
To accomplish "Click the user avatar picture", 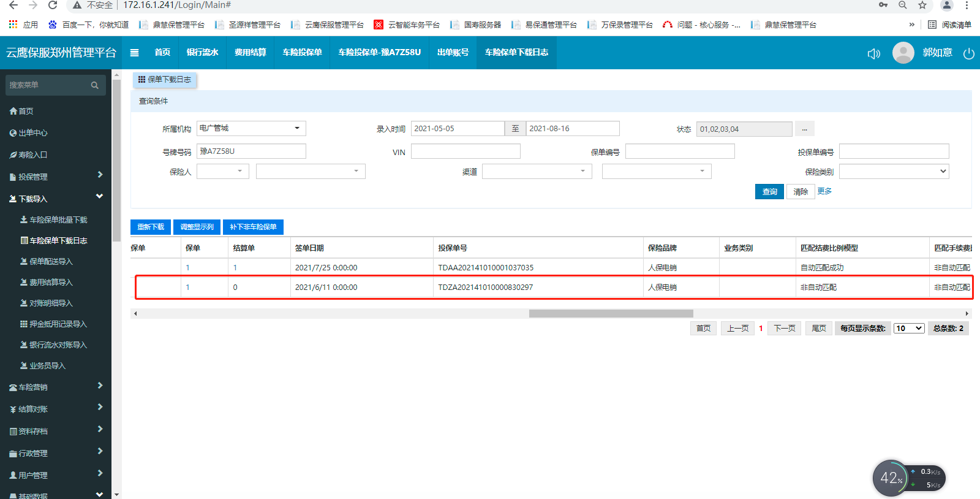I will coord(903,53).
